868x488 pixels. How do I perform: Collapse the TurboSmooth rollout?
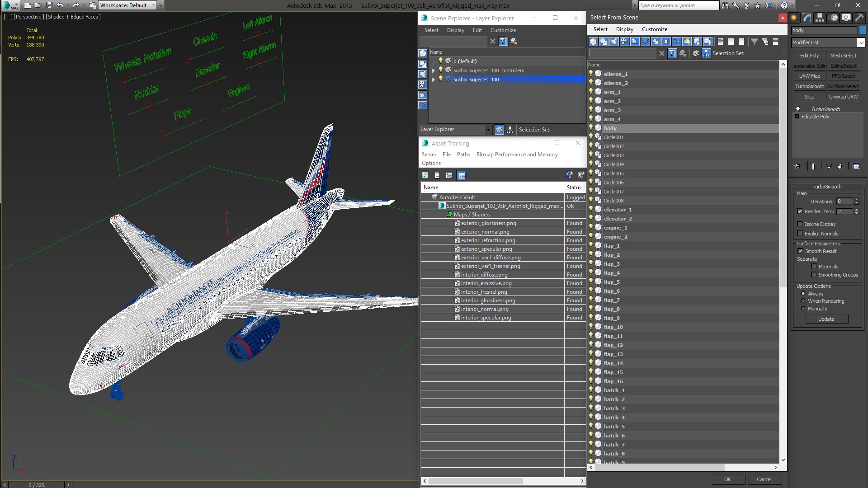click(826, 187)
